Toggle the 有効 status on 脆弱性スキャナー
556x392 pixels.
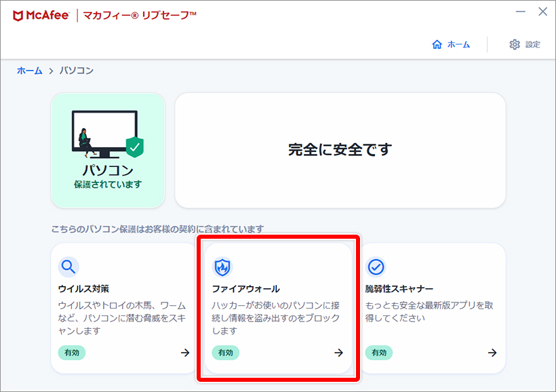[x=380, y=353]
